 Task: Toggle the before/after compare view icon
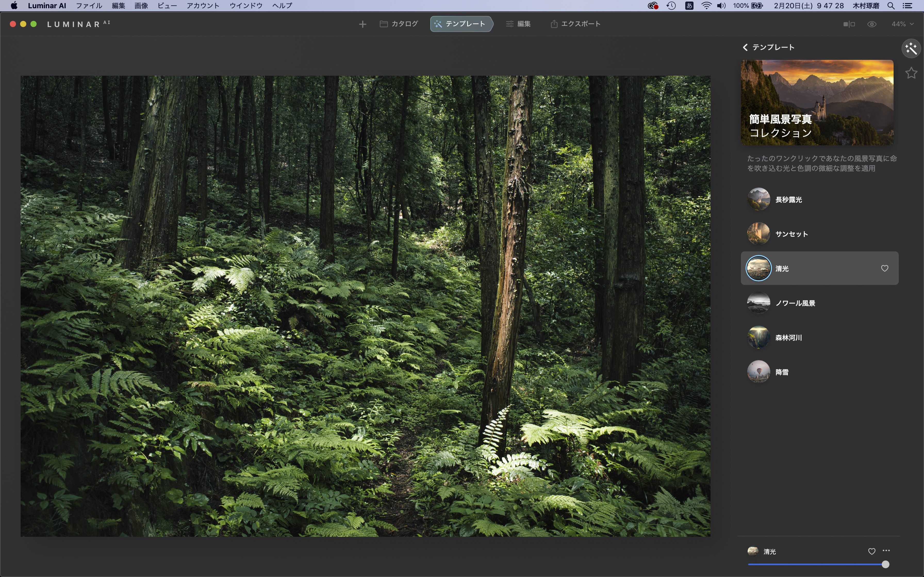(x=849, y=24)
